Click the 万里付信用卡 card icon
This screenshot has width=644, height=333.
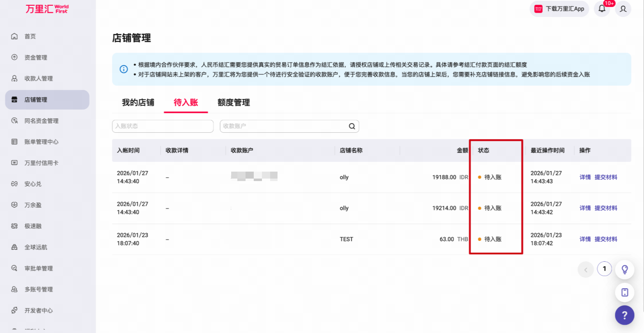(x=14, y=163)
